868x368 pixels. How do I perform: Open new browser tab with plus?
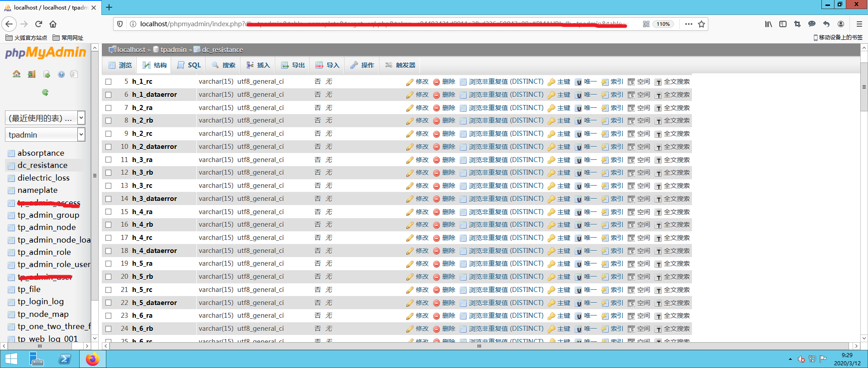(109, 7)
